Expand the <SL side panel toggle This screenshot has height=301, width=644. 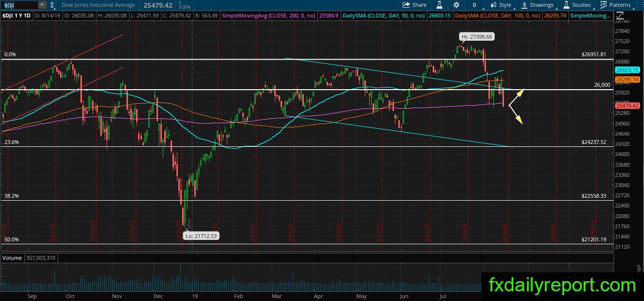tap(639, 268)
